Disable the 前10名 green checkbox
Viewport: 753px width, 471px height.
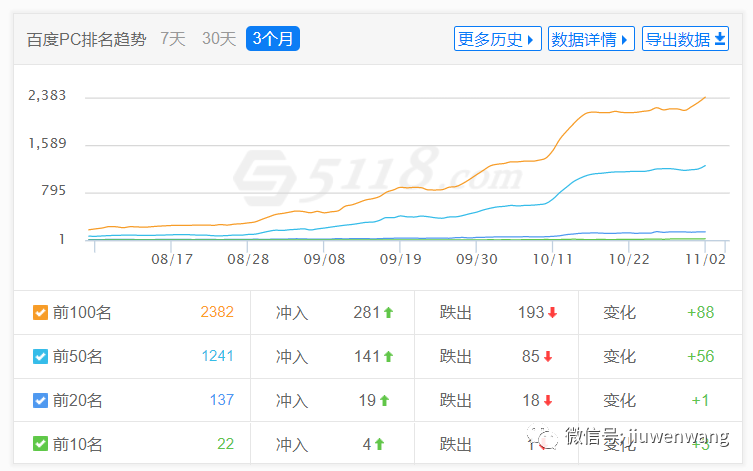point(40,444)
